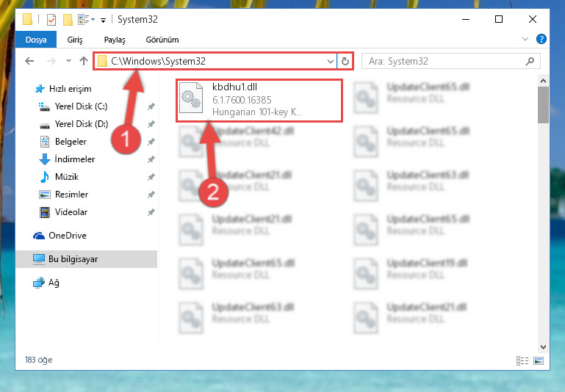Open Yerel Disk (C:) in sidebar
Image resolution: width=565 pixels, height=392 pixels.
pyautogui.click(x=73, y=106)
